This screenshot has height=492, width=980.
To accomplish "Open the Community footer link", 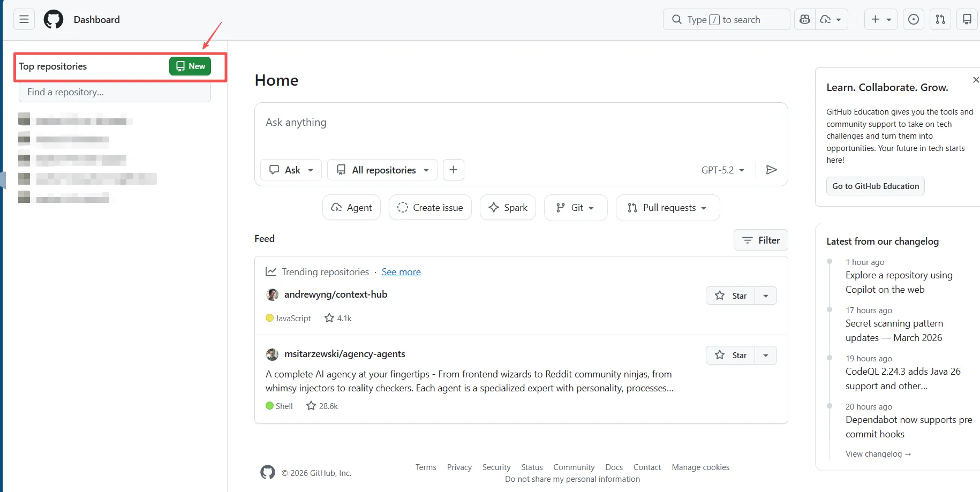I will click(x=574, y=467).
